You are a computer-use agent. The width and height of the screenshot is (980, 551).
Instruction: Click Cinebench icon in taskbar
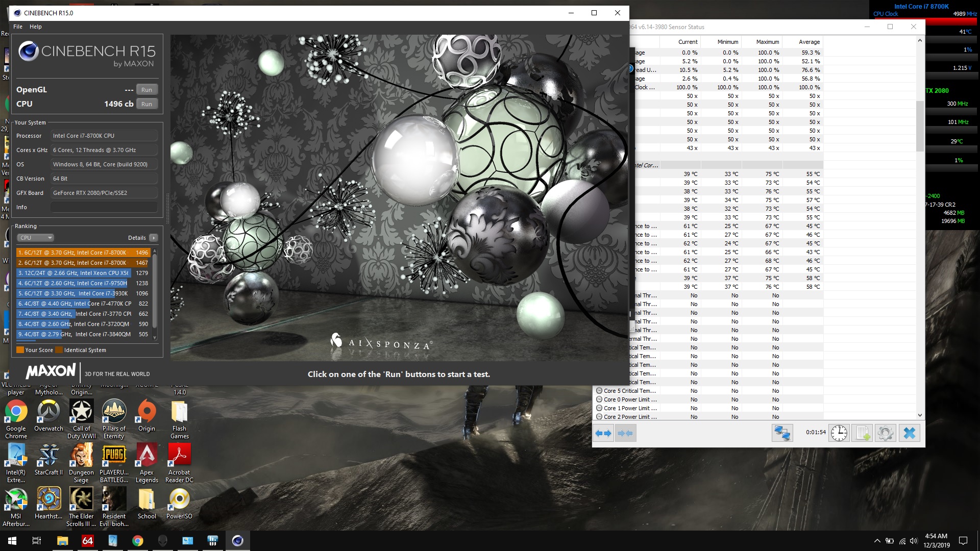(x=237, y=541)
